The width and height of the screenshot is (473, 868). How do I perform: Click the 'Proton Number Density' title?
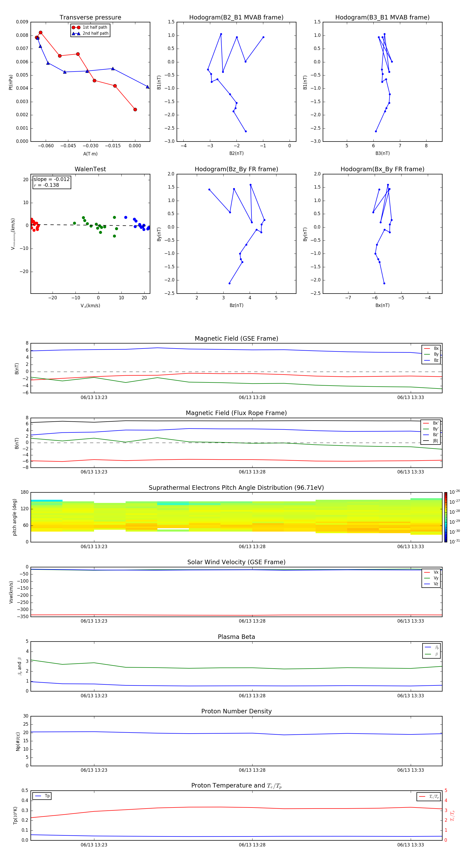point(236,711)
